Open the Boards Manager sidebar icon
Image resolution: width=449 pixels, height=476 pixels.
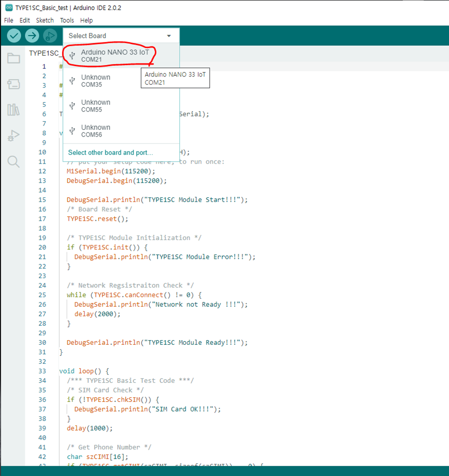pyautogui.click(x=14, y=84)
